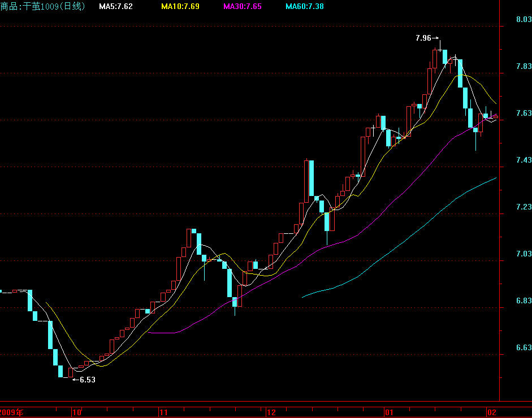Select month 11 on the time axis
Image resolution: width=532 pixels, height=418 pixels.
pos(164,412)
